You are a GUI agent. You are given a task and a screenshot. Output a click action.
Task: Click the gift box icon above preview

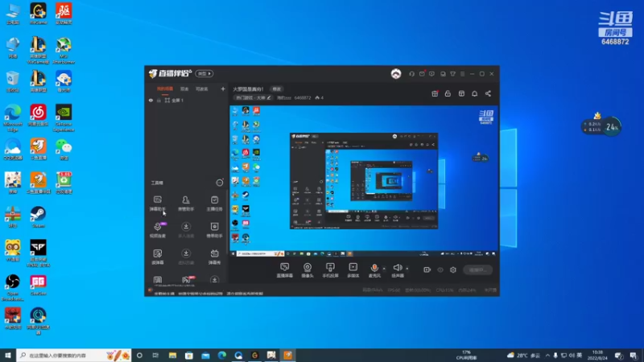tap(435, 93)
